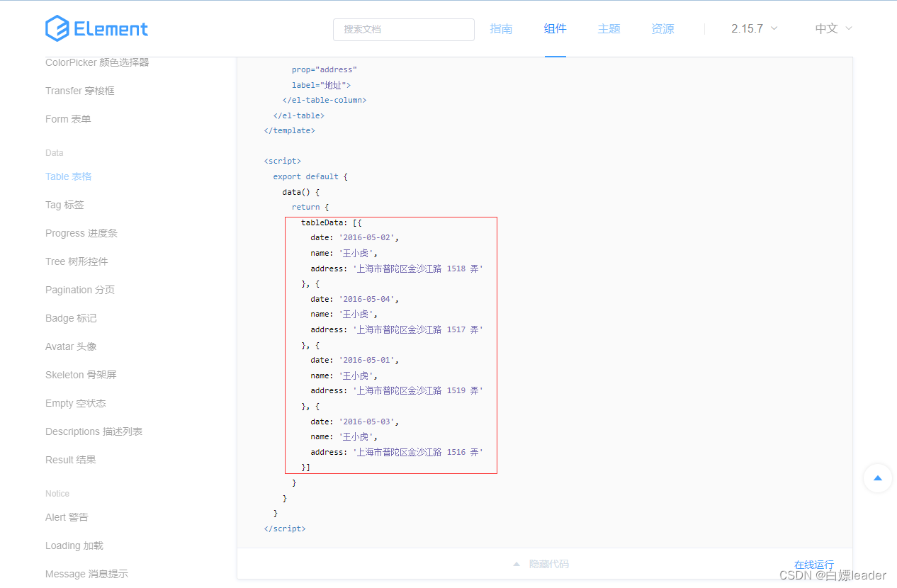Click the 隐藏代码 hide-code text

pos(549,565)
